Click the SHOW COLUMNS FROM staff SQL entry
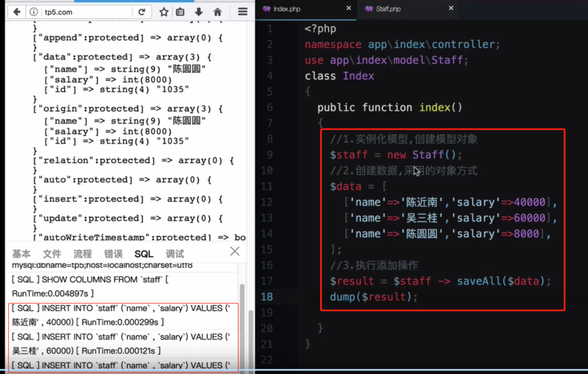Viewport: 588px width, 374px height. (x=122, y=286)
